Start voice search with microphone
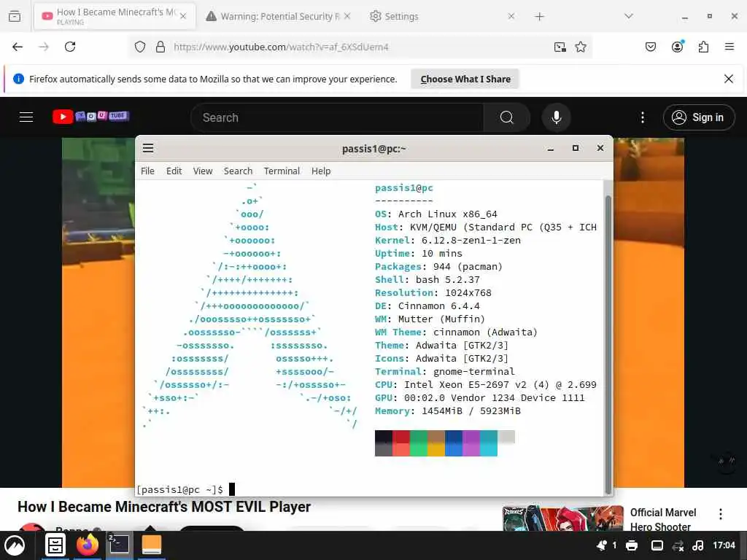747x560 pixels. pyautogui.click(x=556, y=117)
